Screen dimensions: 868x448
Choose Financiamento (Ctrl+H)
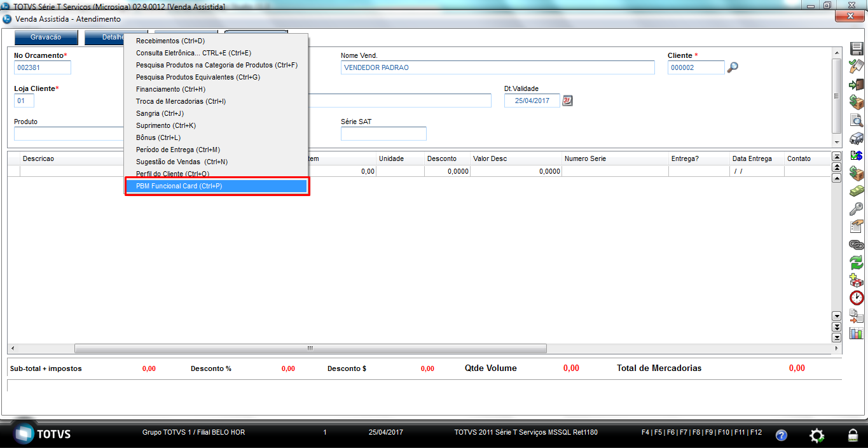pos(216,89)
